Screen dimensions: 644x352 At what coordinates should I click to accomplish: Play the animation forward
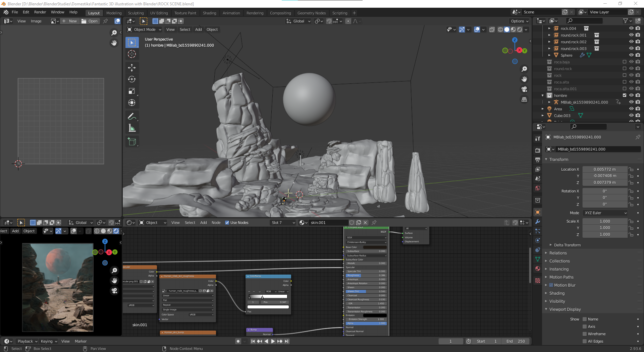[x=273, y=341]
